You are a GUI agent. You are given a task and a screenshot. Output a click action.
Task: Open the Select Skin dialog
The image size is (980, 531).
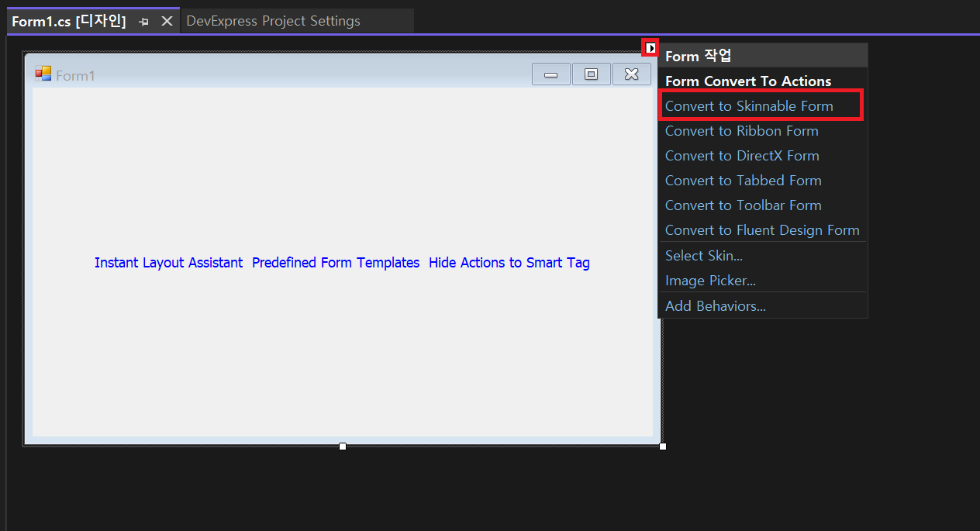click(703, 256)
